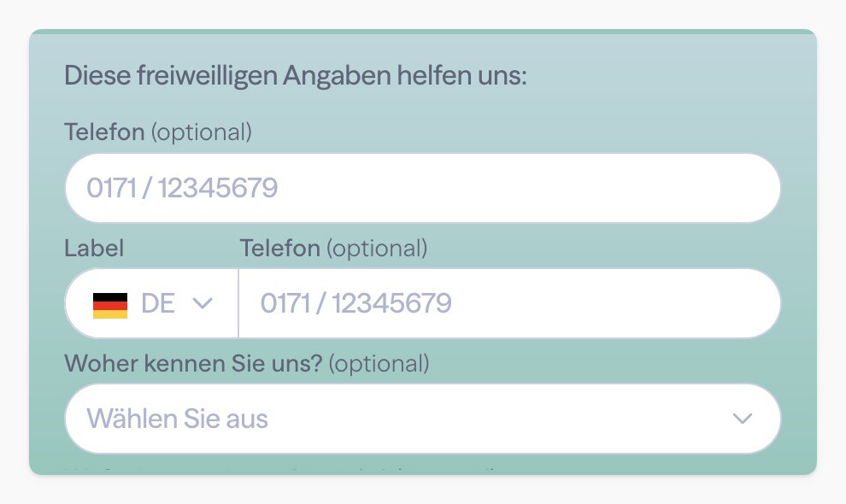Viewport: 846px width, 504px height.
Task: Click the chevron arrow in the referral select
Action: (x=743, y=419)
